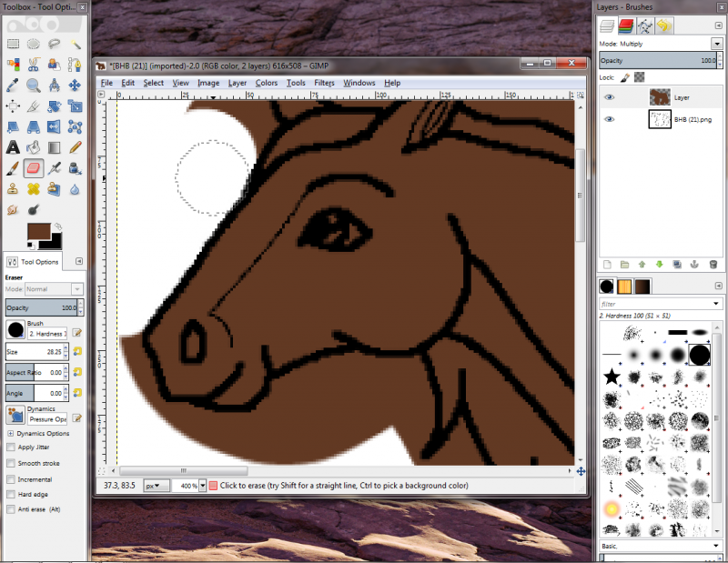Click the brown foreground color swatch
Viewport: 728px width, 563px height.
[38, 232]
